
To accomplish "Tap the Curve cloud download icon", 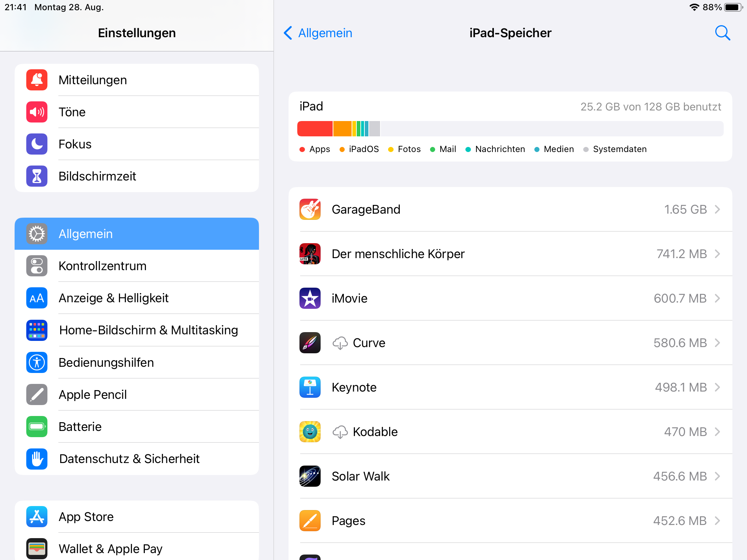I will [340, 343].
